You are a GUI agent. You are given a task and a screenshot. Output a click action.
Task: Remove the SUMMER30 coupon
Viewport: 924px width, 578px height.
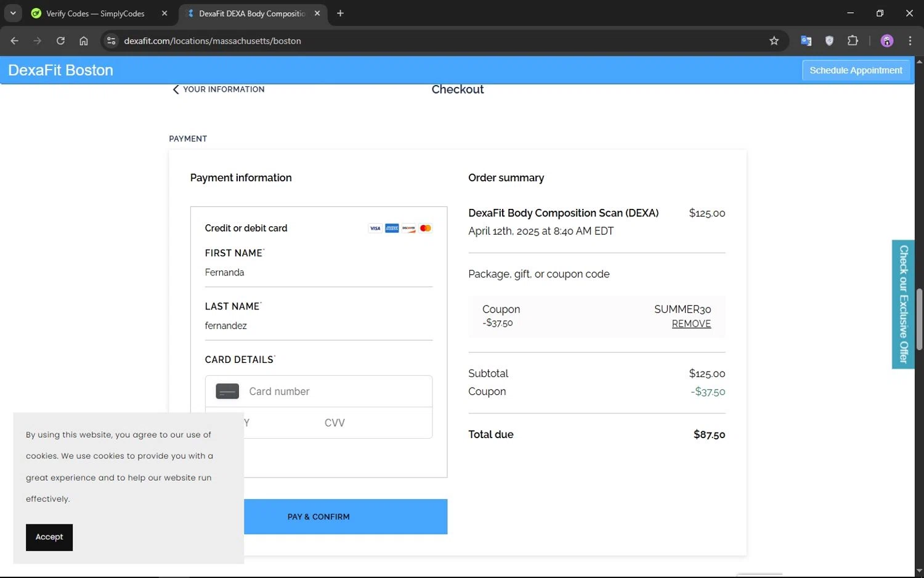click(691, 324)
